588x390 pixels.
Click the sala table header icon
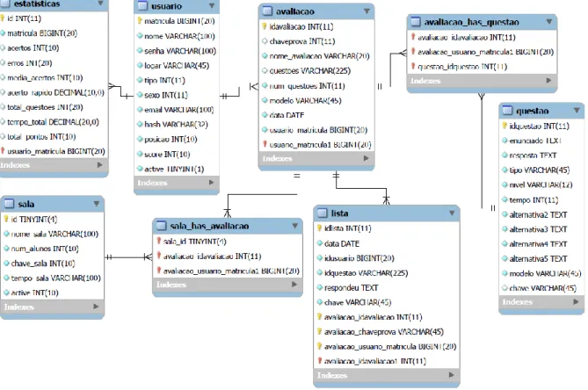[x=9, y=204]
